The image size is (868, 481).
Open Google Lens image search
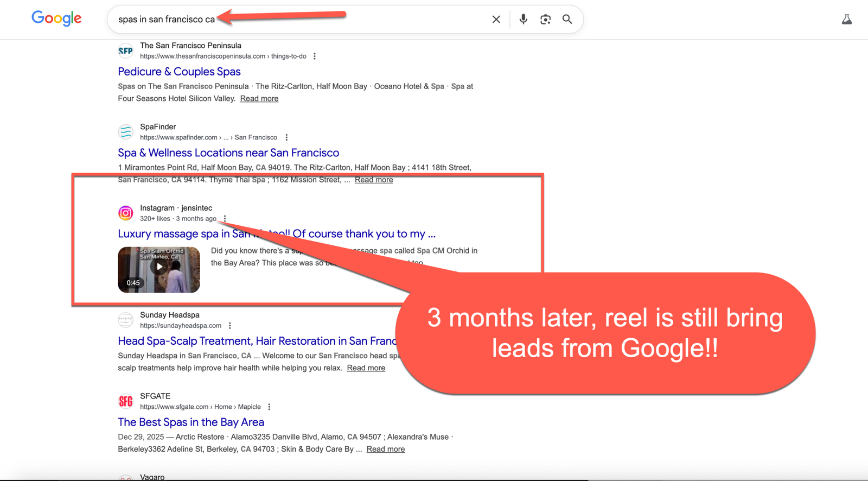[x=545, y=20]
